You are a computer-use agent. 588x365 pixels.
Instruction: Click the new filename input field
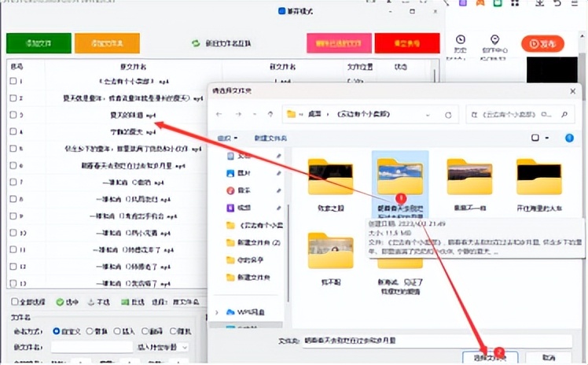point(91,348)
